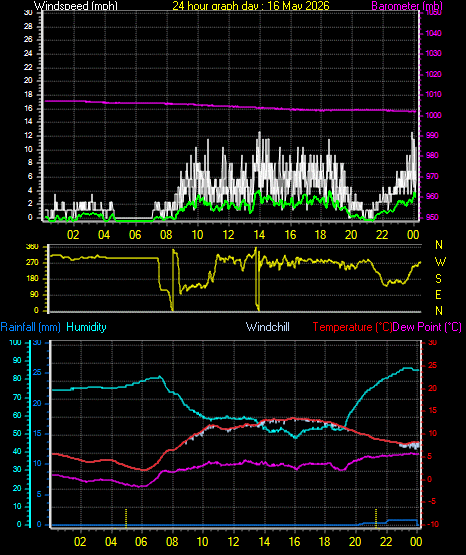
Task: Click the 14 hour label under windspeed graph
Action: pos(259,235)
